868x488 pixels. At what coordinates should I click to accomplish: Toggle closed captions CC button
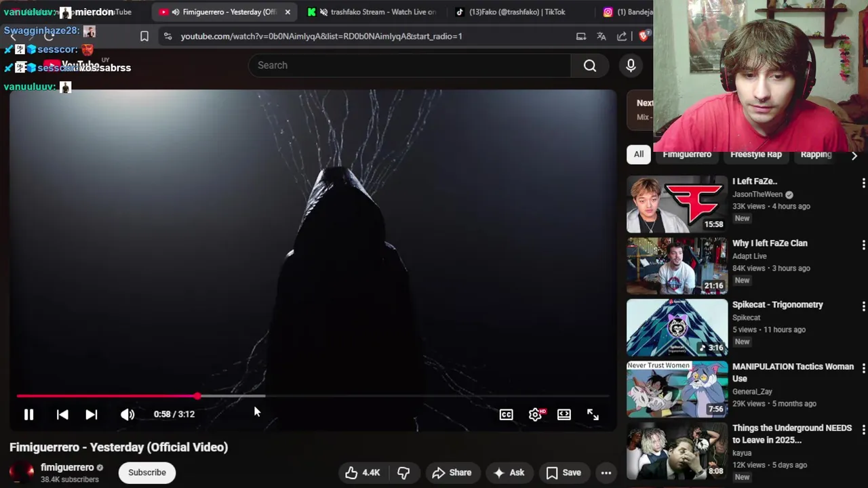coord(506,414)
